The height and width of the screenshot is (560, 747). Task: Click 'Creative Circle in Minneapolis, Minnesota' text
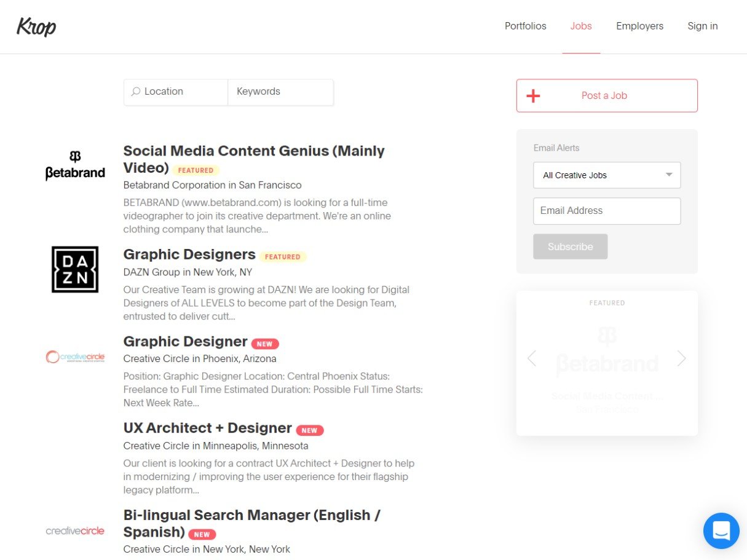216,446
